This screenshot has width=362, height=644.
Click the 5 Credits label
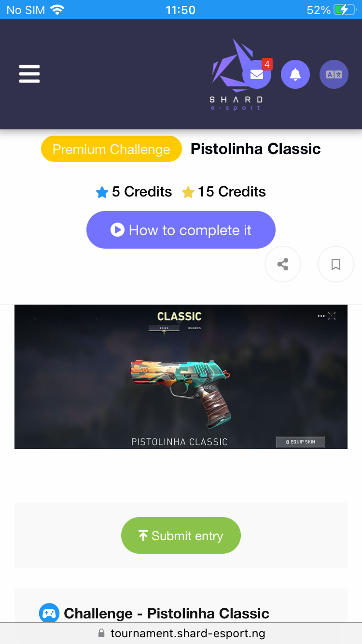[142, 192]
